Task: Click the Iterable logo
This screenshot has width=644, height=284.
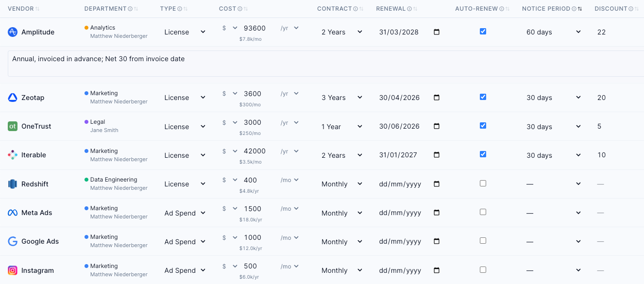Action: [12, 155]
